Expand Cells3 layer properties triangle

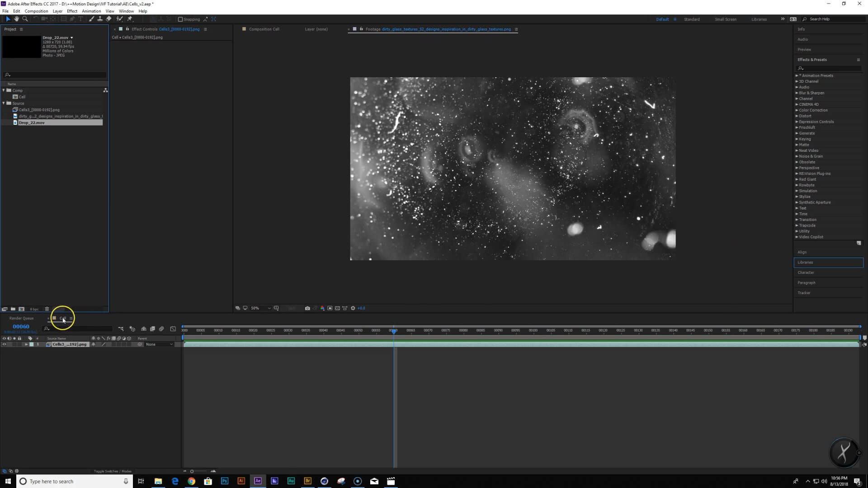coord(26,344)
